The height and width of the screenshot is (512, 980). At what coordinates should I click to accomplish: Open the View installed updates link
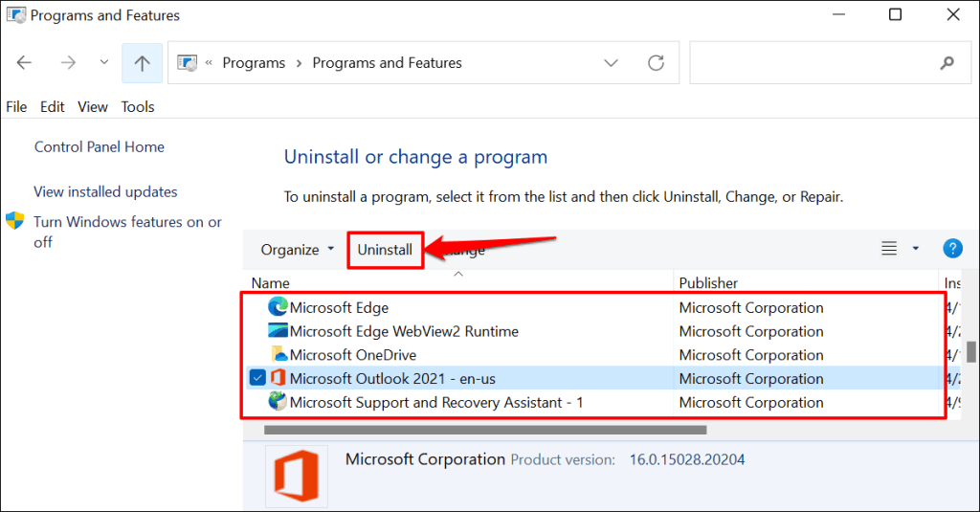coord(105,191)
